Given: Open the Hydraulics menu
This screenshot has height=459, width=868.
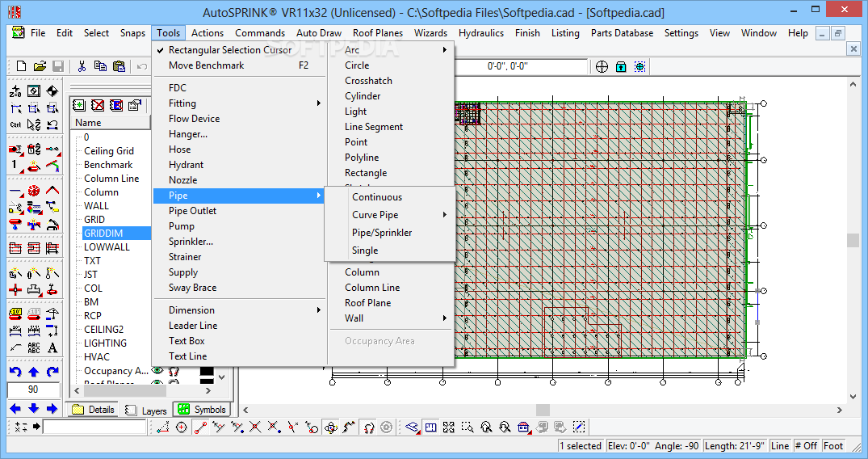Looking at the screenshot, I should (x=481, y=32).
